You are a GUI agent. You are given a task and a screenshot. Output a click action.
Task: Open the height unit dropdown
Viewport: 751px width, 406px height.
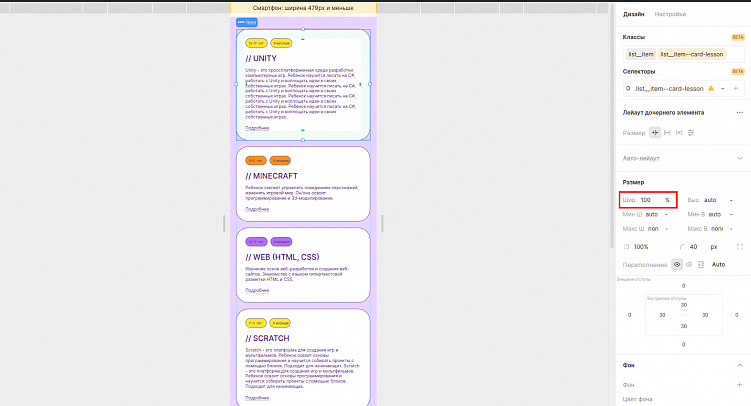click(731, 200)
